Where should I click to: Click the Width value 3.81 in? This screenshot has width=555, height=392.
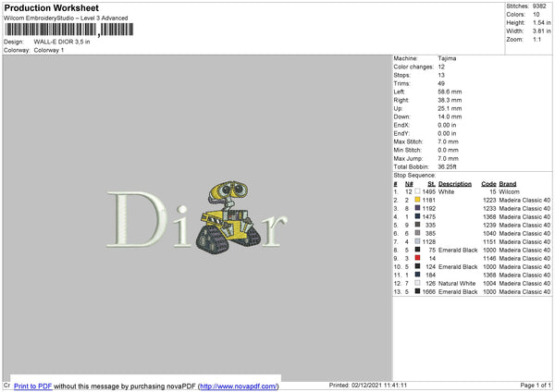coord(542,31)
